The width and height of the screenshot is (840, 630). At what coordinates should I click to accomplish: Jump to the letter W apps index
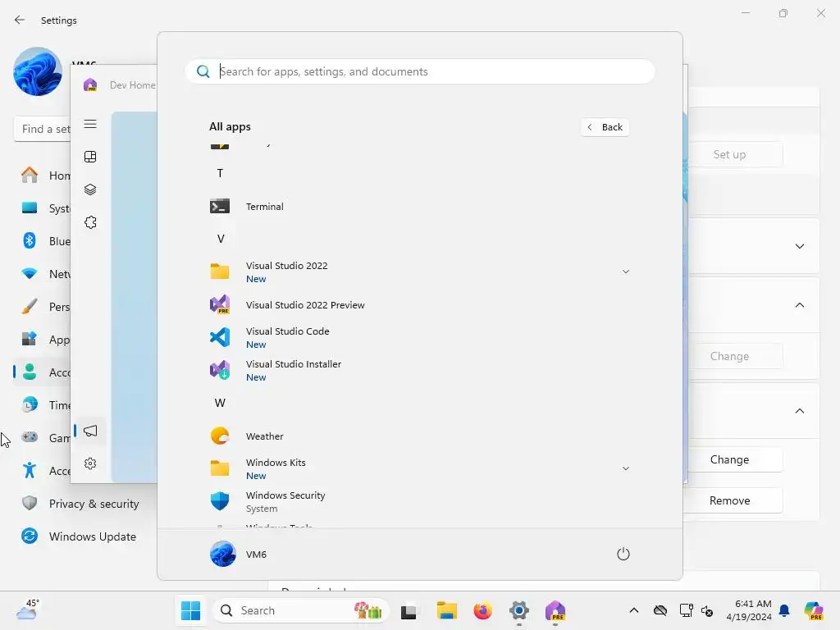[x=220, y=403]
